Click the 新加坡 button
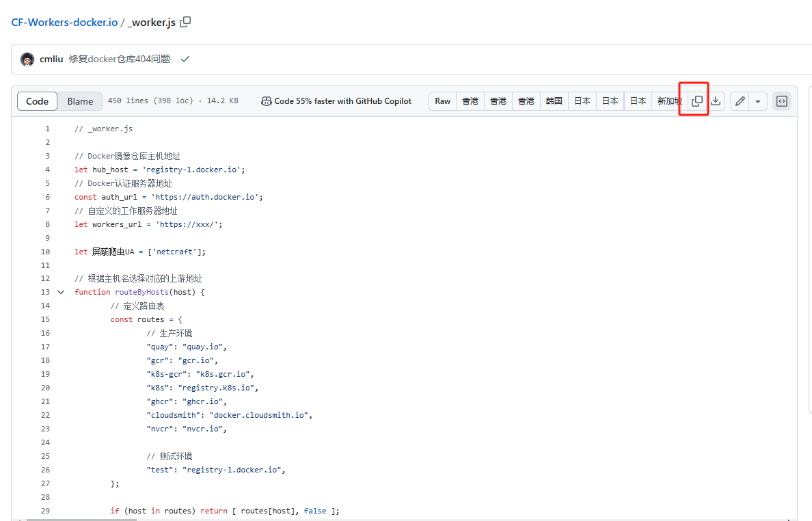 coord(668,101)
